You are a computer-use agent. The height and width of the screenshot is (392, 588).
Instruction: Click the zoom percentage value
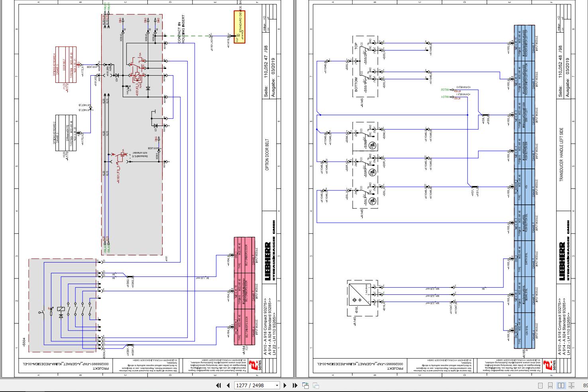(x=585, y=386)
